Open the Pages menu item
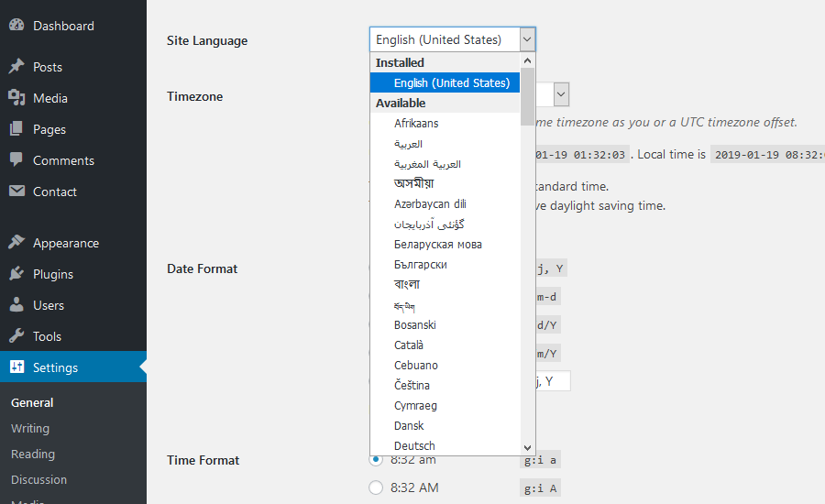This screenshot has height=504, width=825. coord(49,129)
